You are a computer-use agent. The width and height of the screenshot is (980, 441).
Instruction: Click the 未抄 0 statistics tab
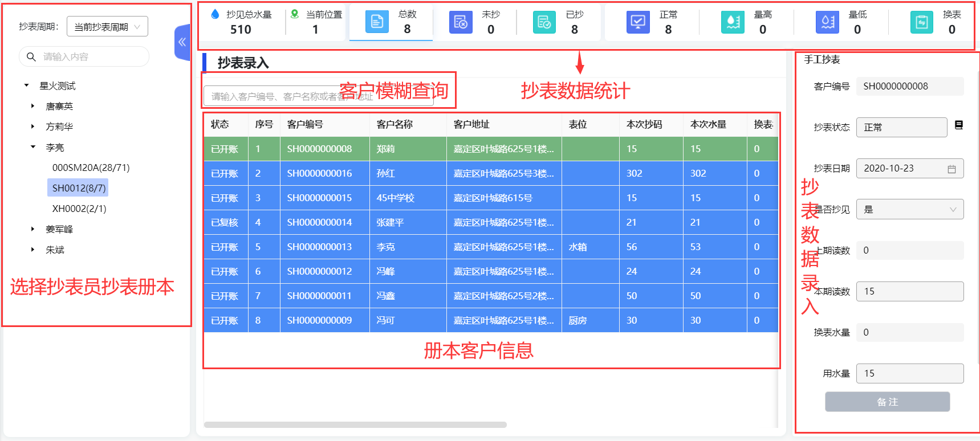coord(474,22)
